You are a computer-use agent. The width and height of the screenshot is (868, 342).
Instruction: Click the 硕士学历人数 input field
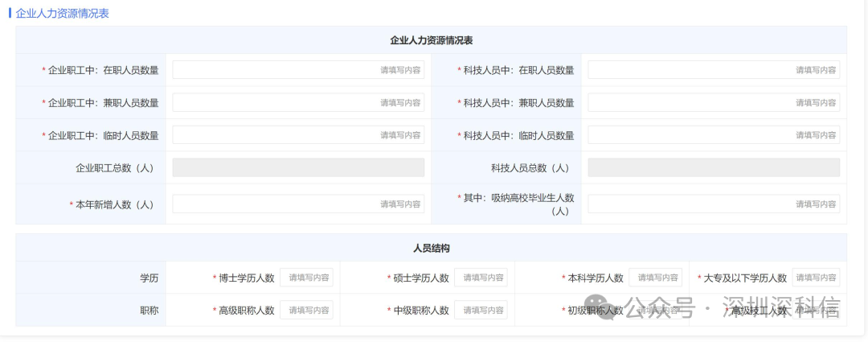tap(481, 278)
